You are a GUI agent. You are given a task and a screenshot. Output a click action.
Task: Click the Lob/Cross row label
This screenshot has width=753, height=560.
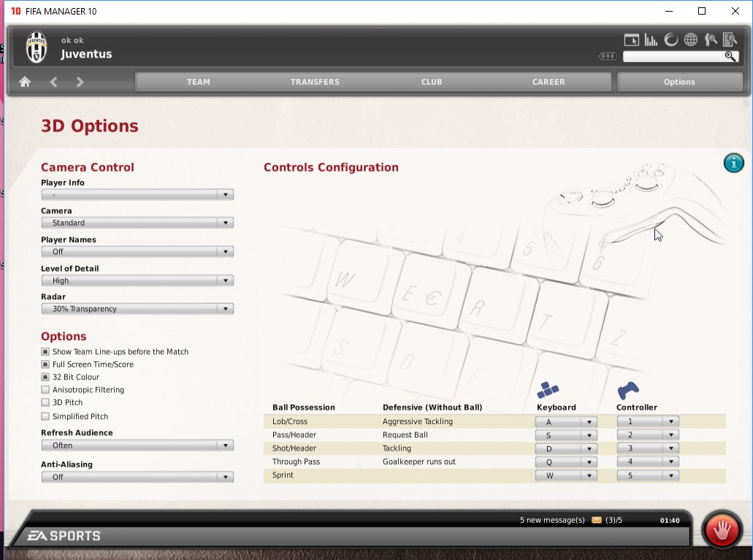coord(290,421)
